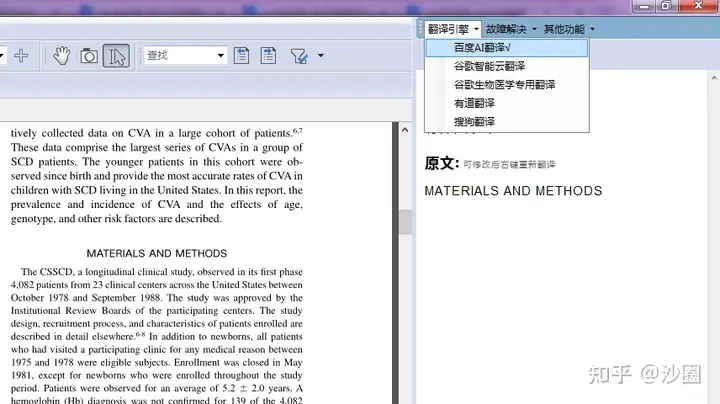
Task: Choose 搜狗翻译 engine
Action: click(506, 122)
